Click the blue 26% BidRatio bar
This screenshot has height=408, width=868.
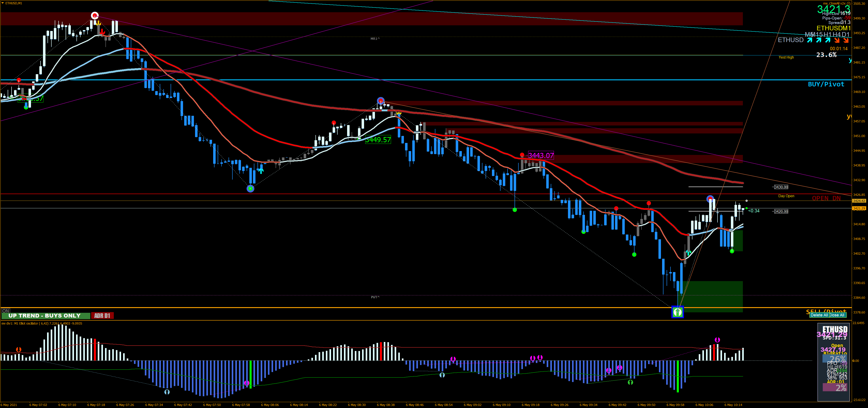pyautogui.click(x=834, y=359)
